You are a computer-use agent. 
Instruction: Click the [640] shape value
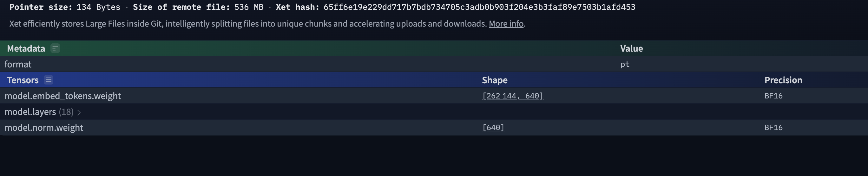(493, 128)
